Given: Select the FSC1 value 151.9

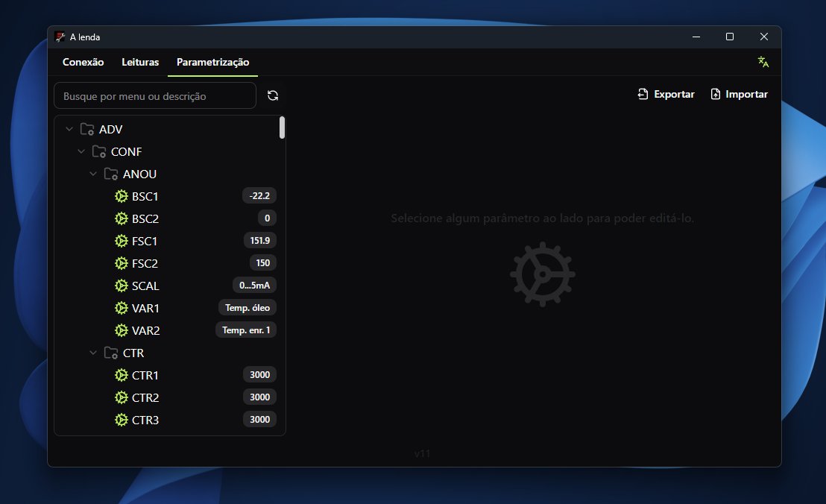Looking at the screenshot, I should pyautogui.click(x=259, y=241).
